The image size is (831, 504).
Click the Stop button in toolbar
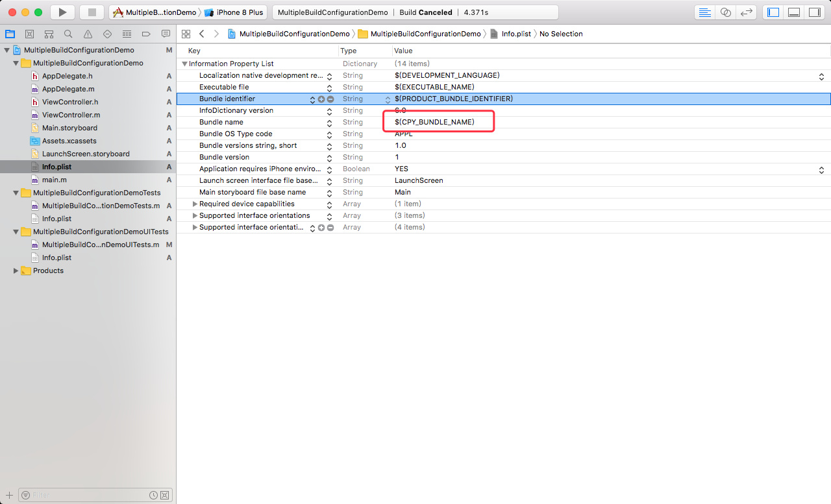tap(92, 12)
